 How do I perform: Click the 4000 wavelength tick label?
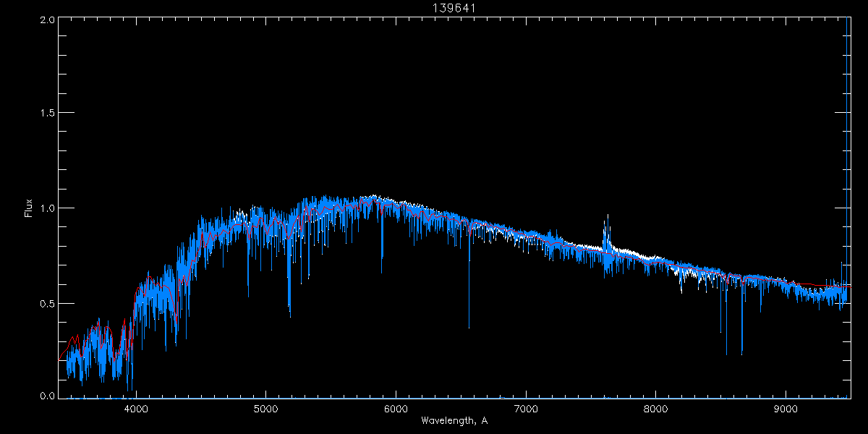135,408
